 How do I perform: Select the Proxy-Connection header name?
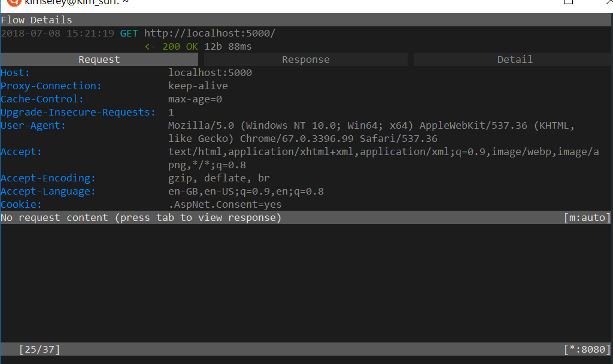pyautogui.click(x=51, y=86)
